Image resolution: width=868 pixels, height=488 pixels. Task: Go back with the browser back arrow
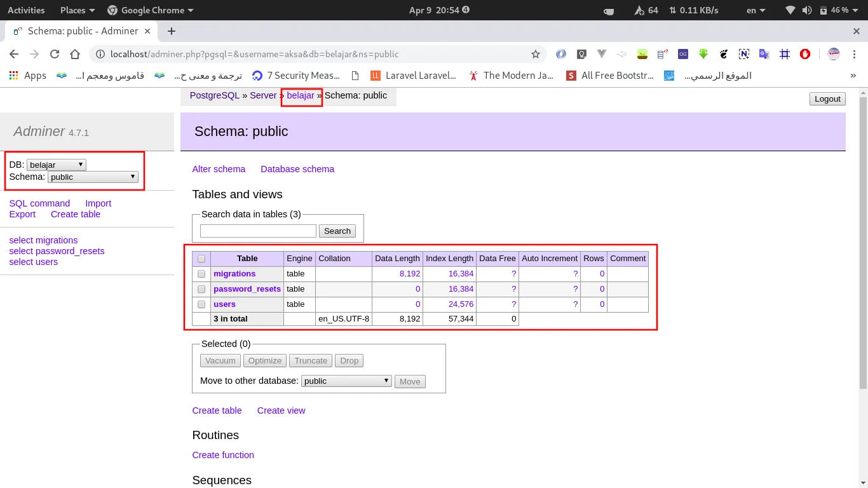pos(14,54)
